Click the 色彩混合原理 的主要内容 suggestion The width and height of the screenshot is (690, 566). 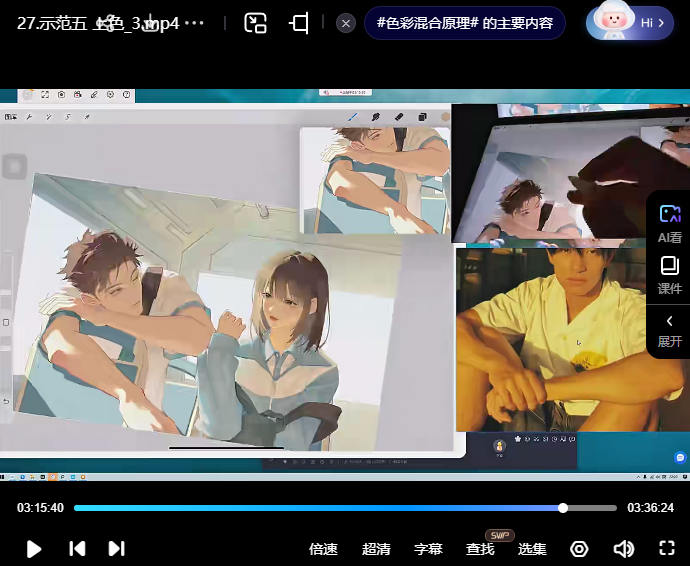click(465, 23)
